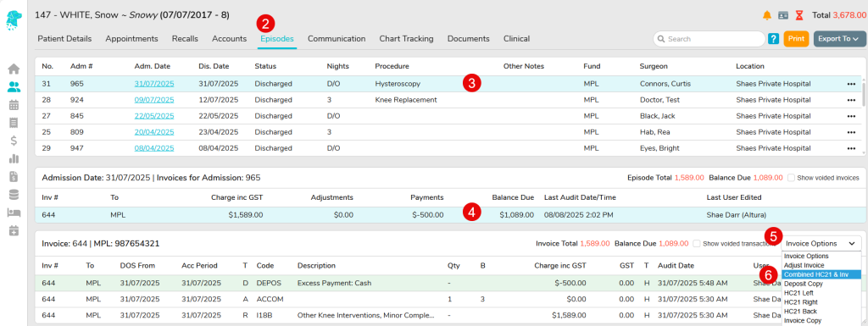Click the hourglass icon near Total

pyautogui.click(x=798, y=15)
